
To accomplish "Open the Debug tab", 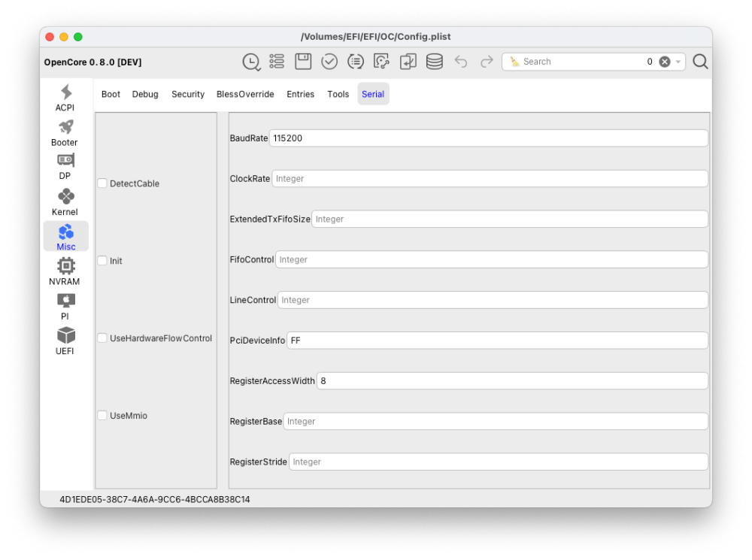I will pyautogui.click(x=145, y=94).
